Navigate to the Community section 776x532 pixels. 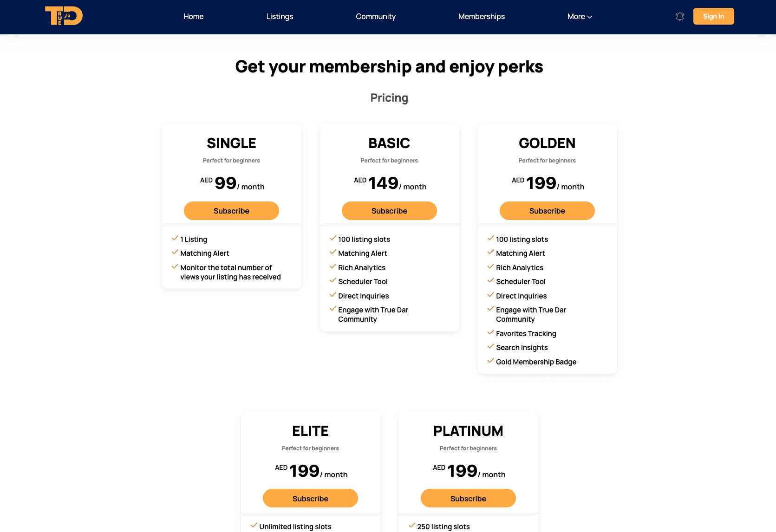point(376,16)
